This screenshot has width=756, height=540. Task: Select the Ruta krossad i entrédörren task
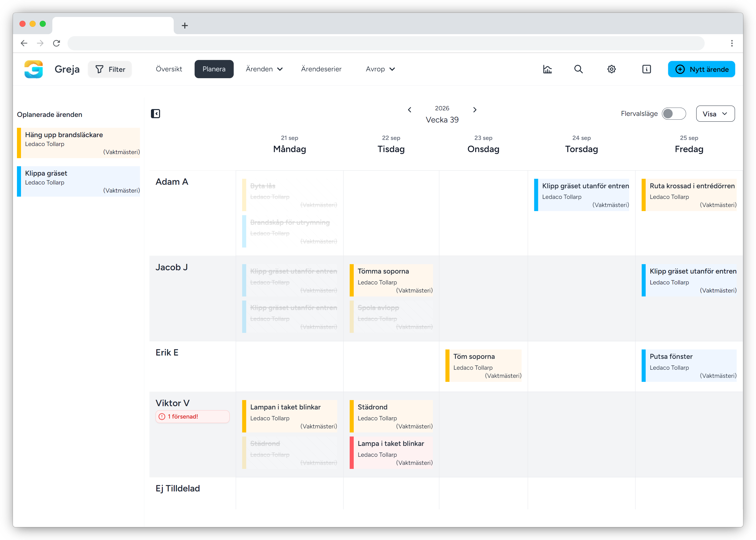pyautogui.click(x=689, y=195)
